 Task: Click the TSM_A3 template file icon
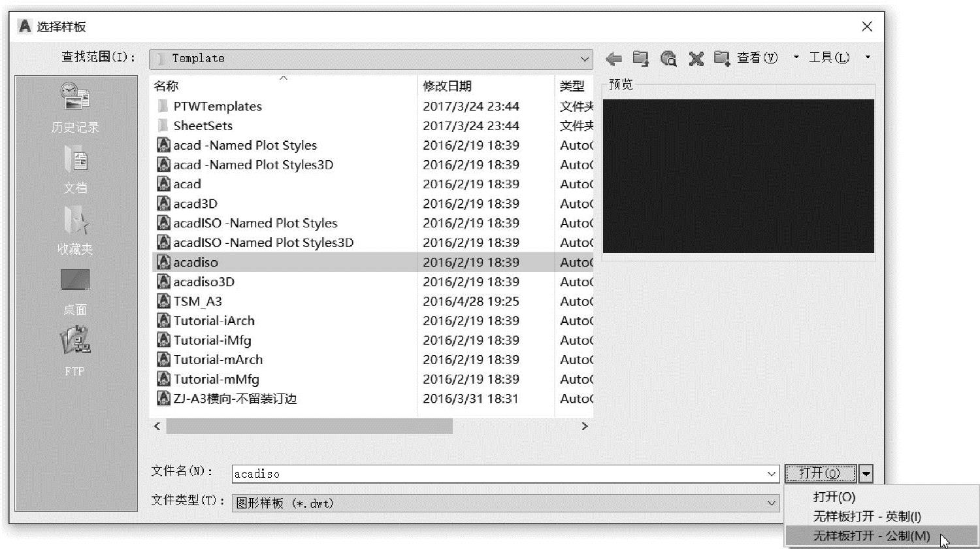click(x=164, y=301)
